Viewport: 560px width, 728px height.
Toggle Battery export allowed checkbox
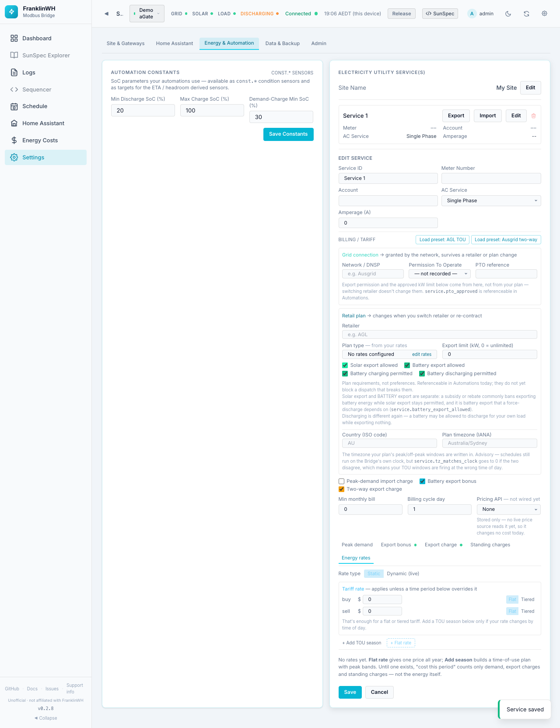407,365
